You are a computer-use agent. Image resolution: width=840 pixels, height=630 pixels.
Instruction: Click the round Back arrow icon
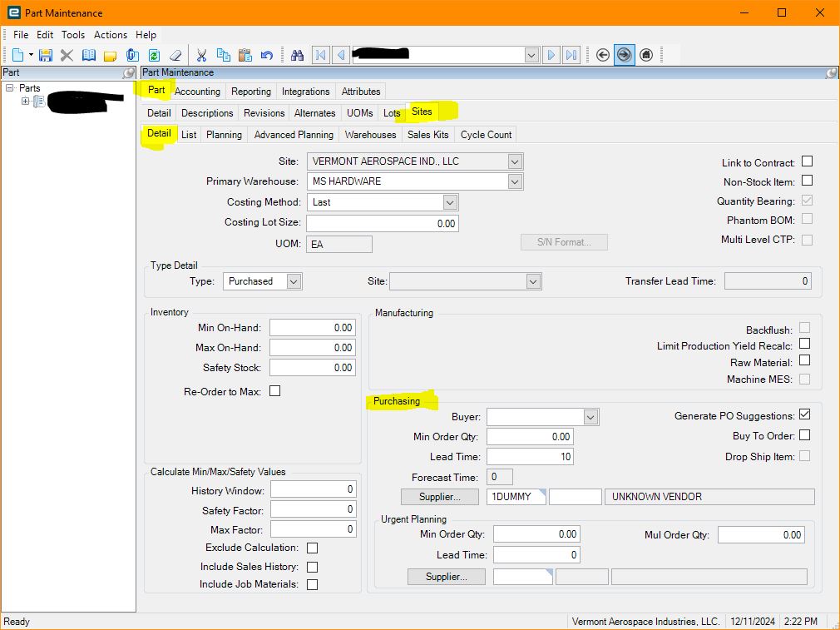(x=603, y=55)
